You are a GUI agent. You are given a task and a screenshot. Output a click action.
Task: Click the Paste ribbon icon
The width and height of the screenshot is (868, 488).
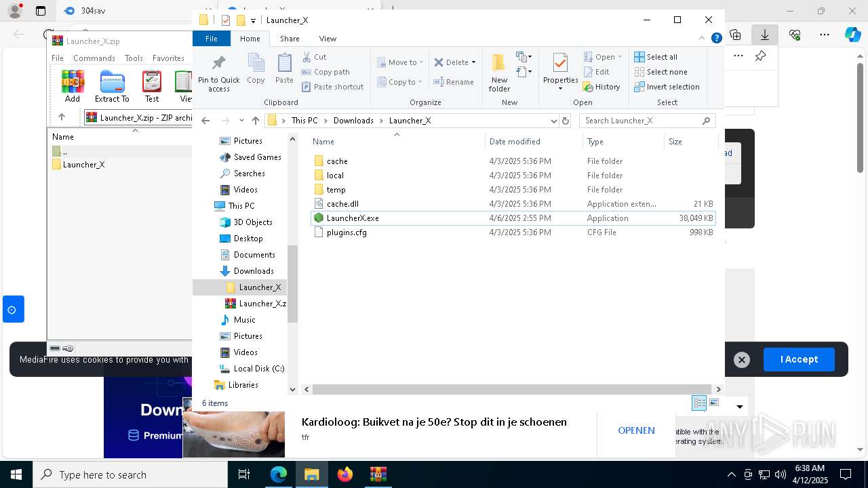point(284,69)
